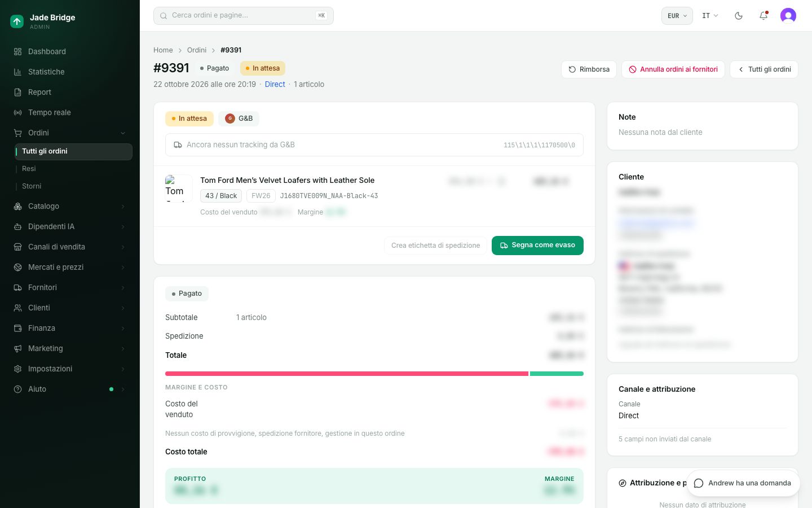Click the Jade Bridge logo icon
The image size is (812, 508).
tap(17, 21)
